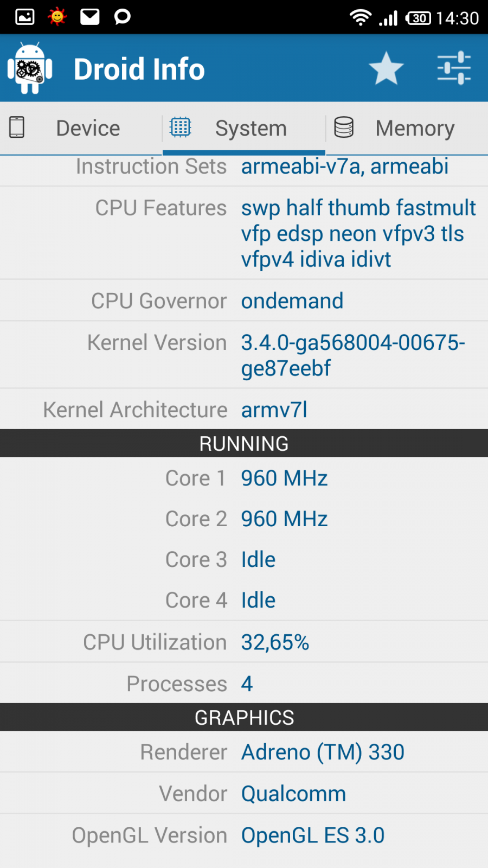The height and width of the screenshot is (868, 488).
Task: Tap the RUNNING section header
Action: click(x=244, y=444)
